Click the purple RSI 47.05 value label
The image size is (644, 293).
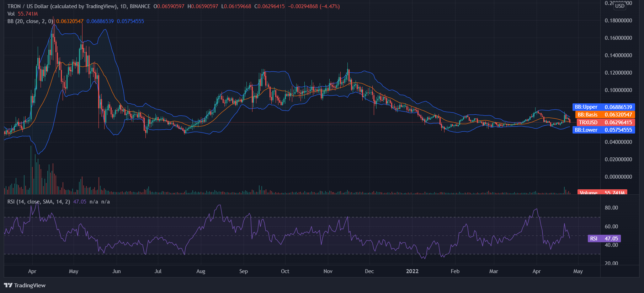pos(604,239)
